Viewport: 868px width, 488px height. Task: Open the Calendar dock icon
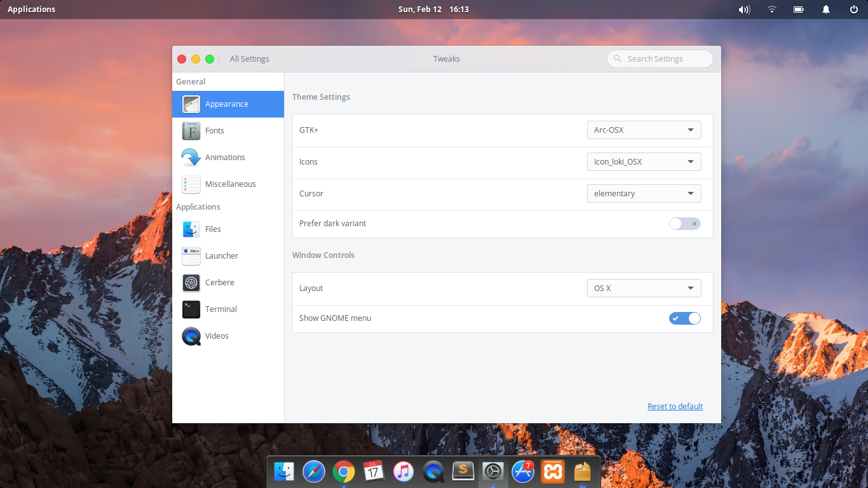374,471
